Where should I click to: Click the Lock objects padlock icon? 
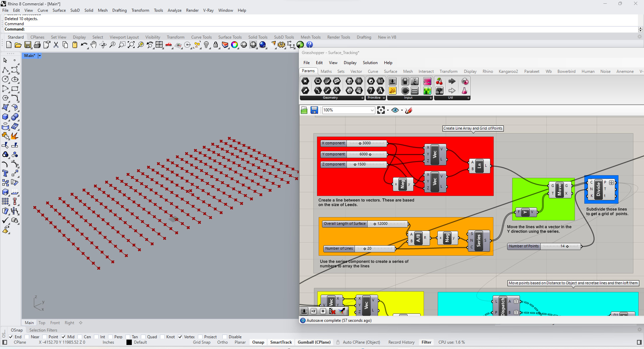click(x=216, y=45)
